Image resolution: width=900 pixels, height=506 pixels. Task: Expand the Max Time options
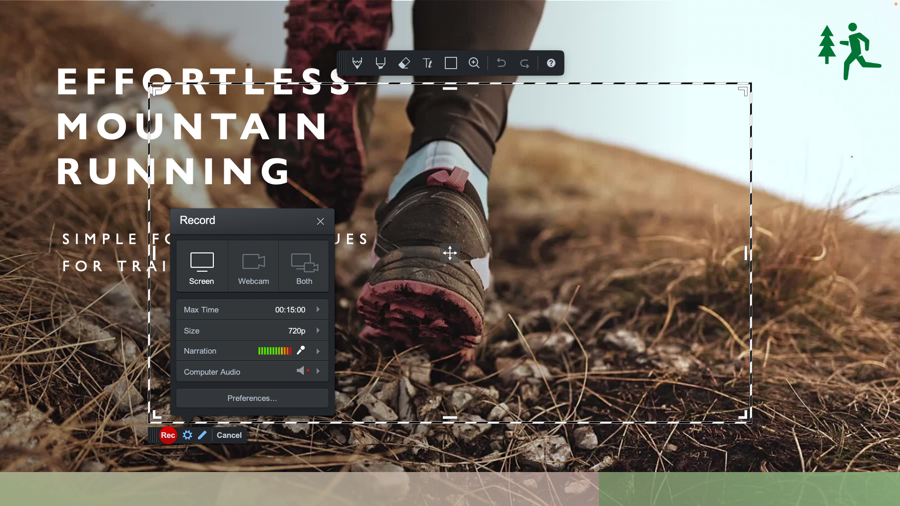[x=318, y=310]
